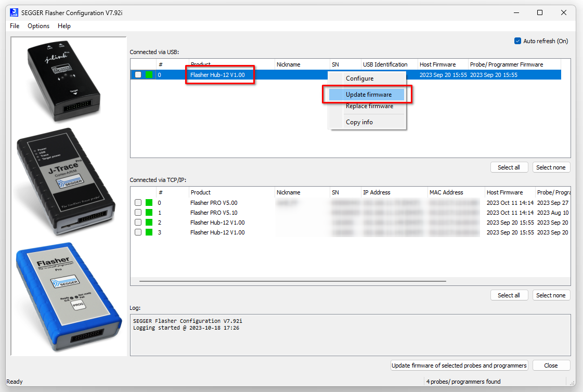
Task: Check the USB Flasher Hub-12 row checkbox
Action: coord(138,75)
